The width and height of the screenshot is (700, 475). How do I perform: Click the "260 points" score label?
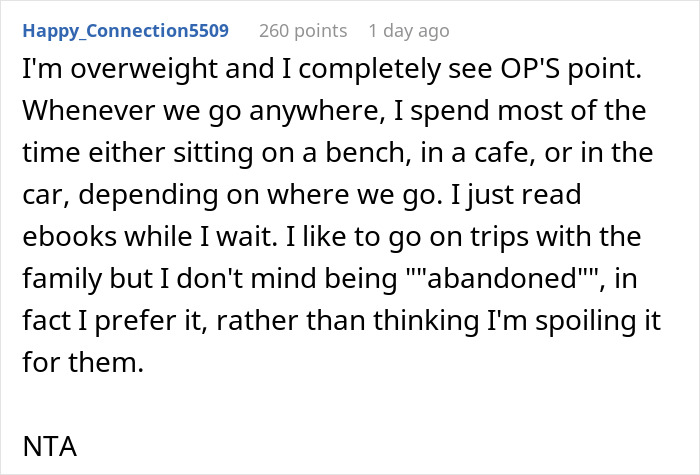pos(304,31)
